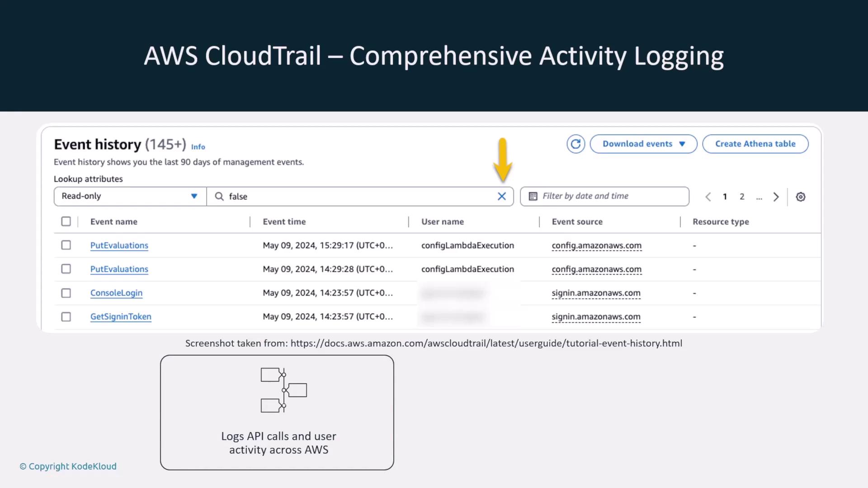This screenshot has width=868, height=488.
Task: Go to previous page with left chevron
Action: point(708,197)
